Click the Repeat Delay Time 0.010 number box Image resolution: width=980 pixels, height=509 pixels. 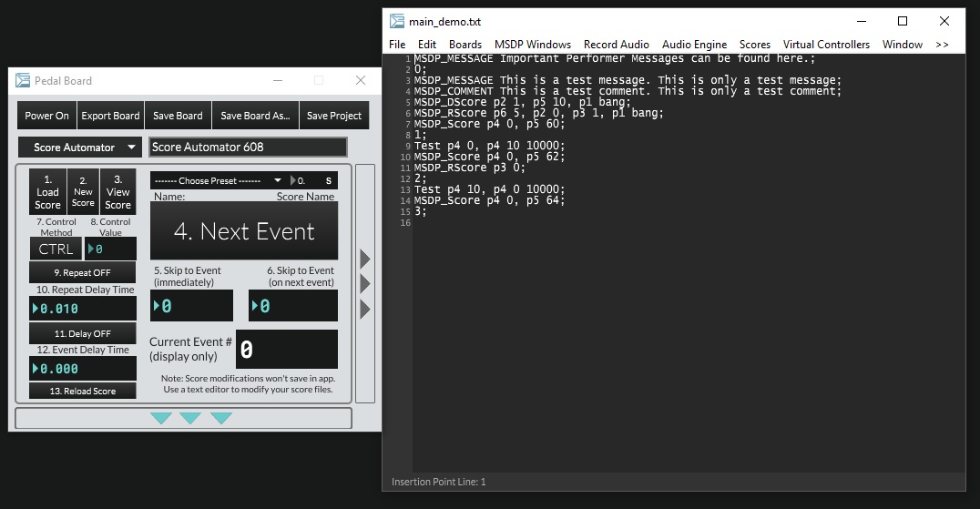tap(82, 309)
